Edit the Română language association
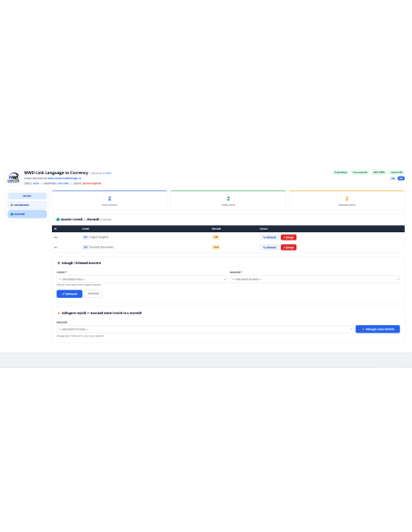The width and height of the screenshot is (412, 532). point(270,248)
